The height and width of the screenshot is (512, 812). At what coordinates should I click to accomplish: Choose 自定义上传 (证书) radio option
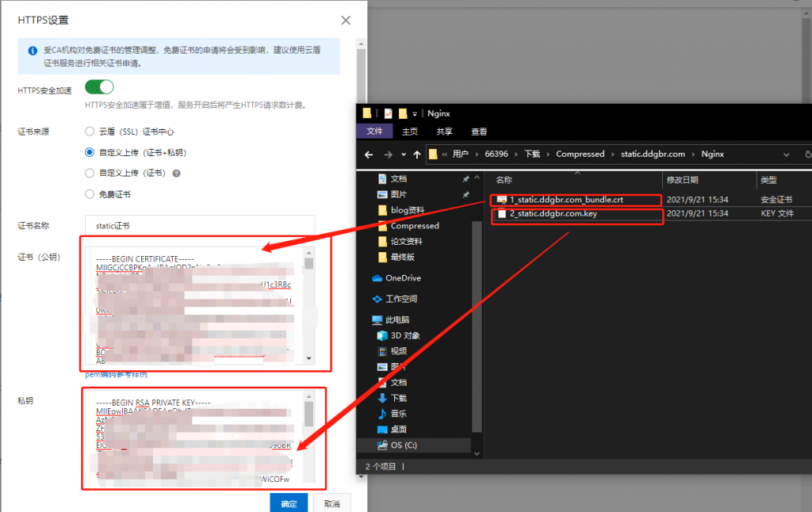click(x=90, y=173)
